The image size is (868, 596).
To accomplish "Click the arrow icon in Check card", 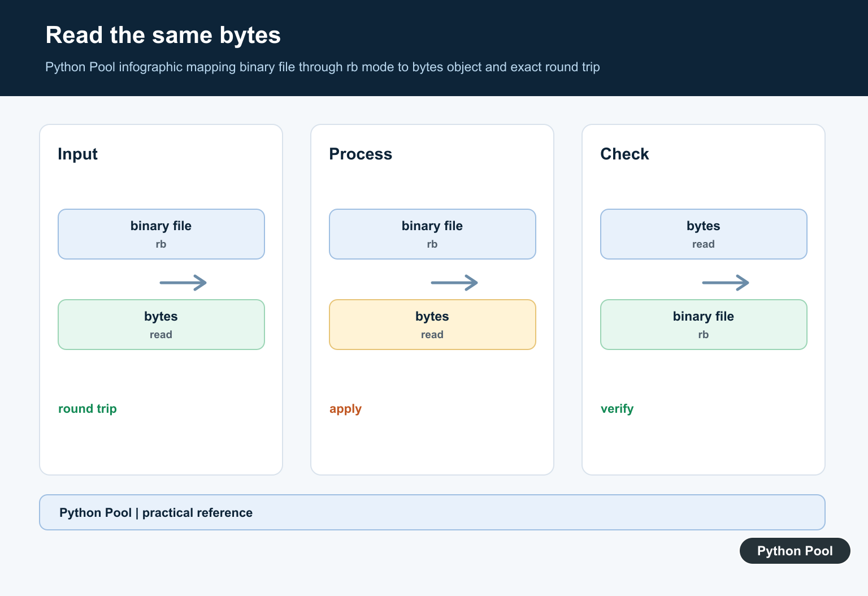I will [x=726, y=282].
